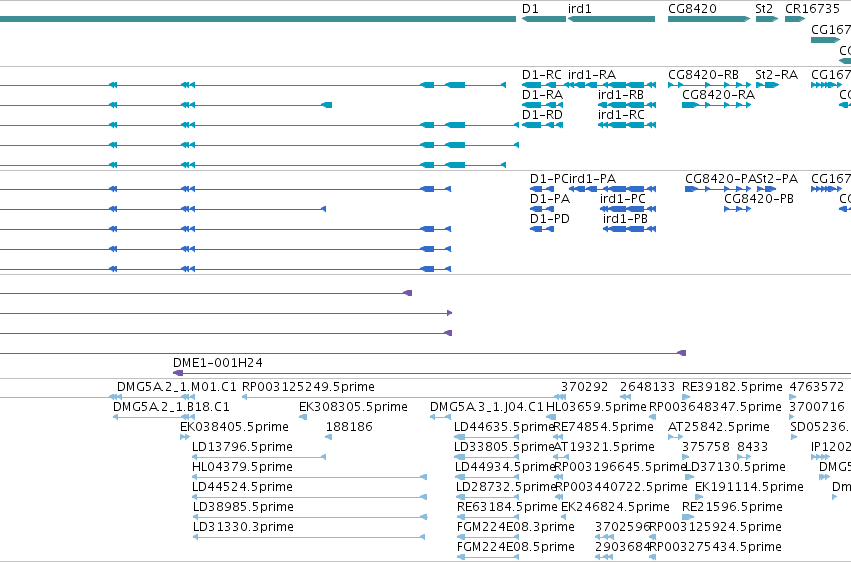Click the CG8420-PA protein feature
Screen dimensions: 851x562
point(718,189)
